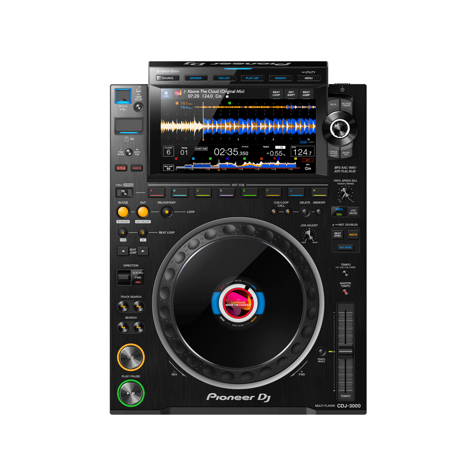Tap the album artwork thumbnail on the display

coord(178,93)
